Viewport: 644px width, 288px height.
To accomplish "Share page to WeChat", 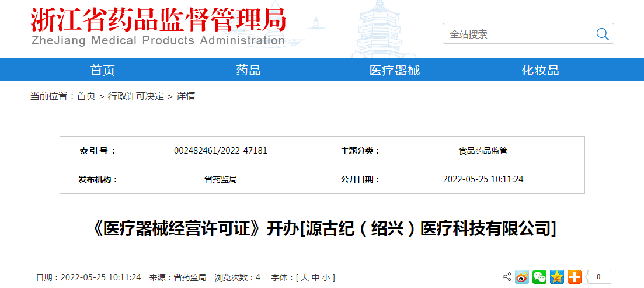I will (x=539, y=277).
